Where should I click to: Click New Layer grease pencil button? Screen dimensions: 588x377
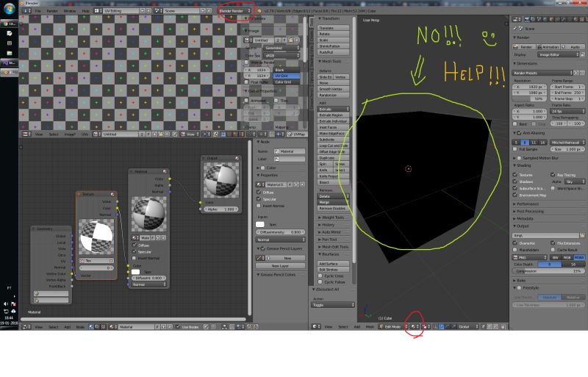[x=280, y=266]
